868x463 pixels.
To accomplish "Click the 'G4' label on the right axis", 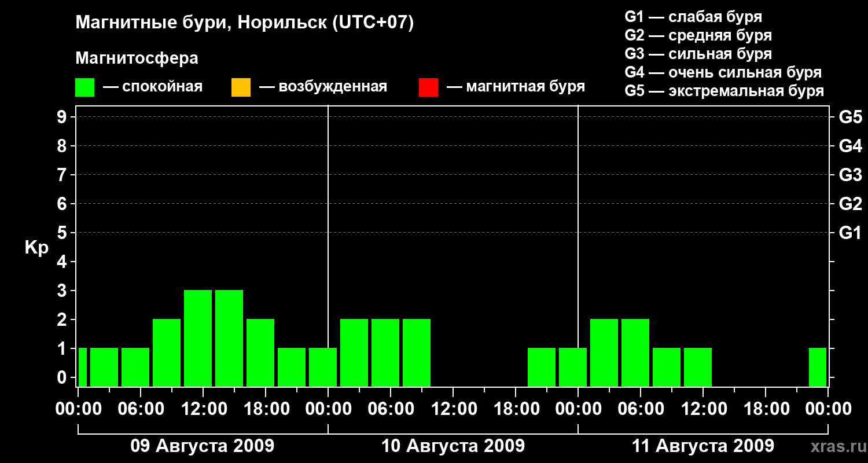I will point(850,146).
